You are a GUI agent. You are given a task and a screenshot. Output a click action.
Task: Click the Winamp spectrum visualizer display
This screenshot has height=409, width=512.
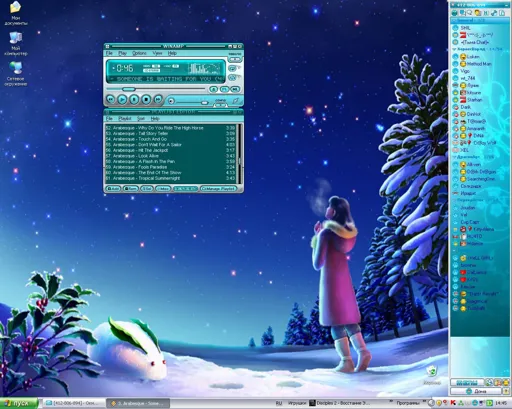(204, 69)
